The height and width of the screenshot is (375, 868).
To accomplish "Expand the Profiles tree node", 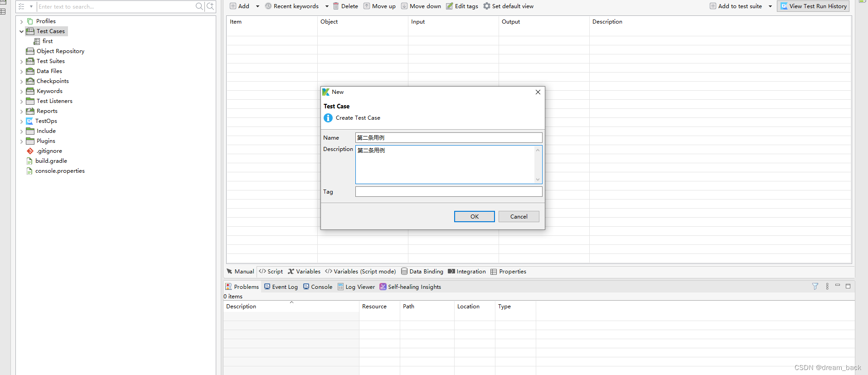I will [x=21, y=21].
